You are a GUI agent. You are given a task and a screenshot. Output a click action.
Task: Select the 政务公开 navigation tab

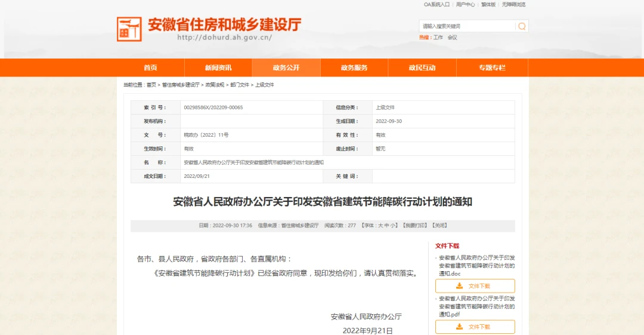(286, 67)
